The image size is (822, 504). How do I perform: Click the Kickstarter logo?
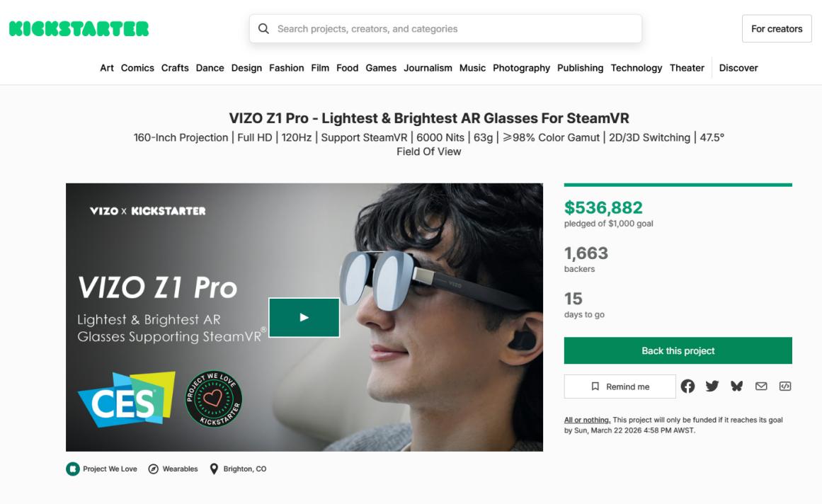coord(79,29)
